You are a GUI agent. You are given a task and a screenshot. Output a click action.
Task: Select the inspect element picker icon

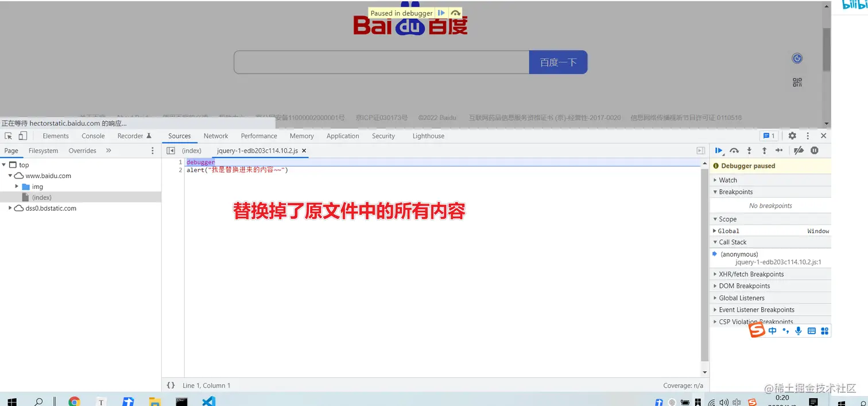[8, 136]
